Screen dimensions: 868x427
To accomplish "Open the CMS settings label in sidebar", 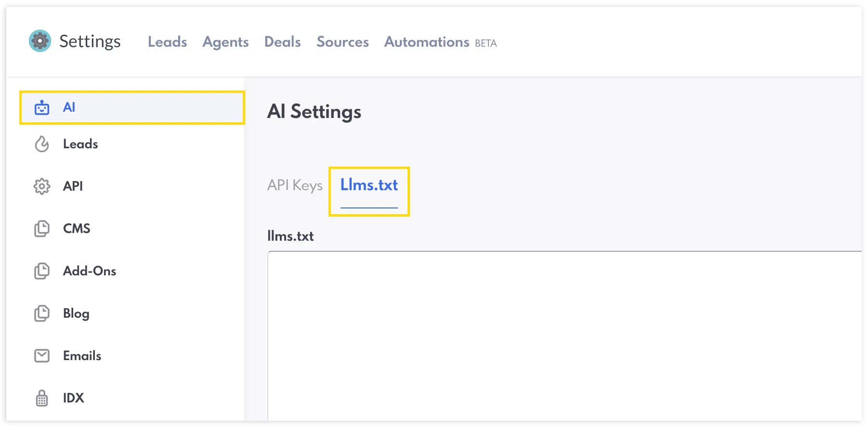I will click(77, 229).
